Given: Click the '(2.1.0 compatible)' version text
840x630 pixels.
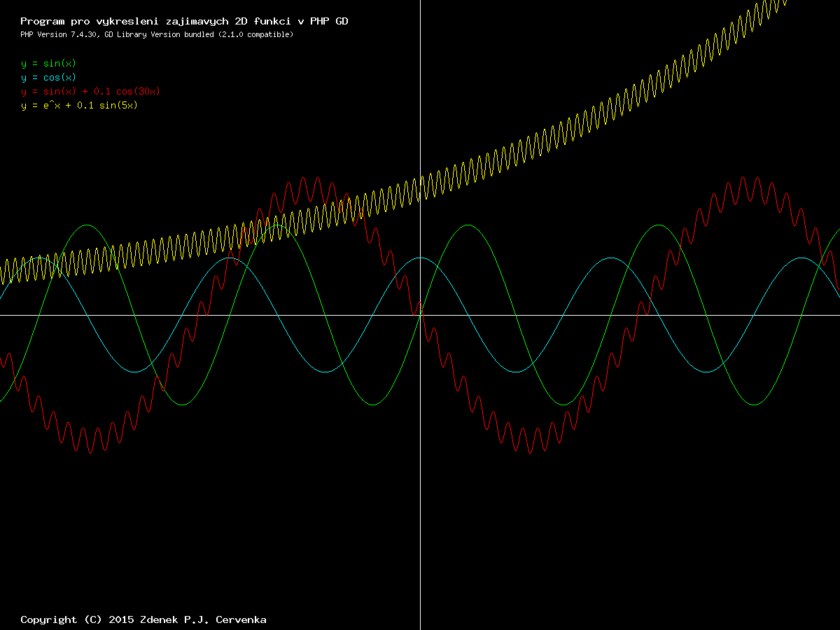Looking at the screenshot, I should click(255, 34).
